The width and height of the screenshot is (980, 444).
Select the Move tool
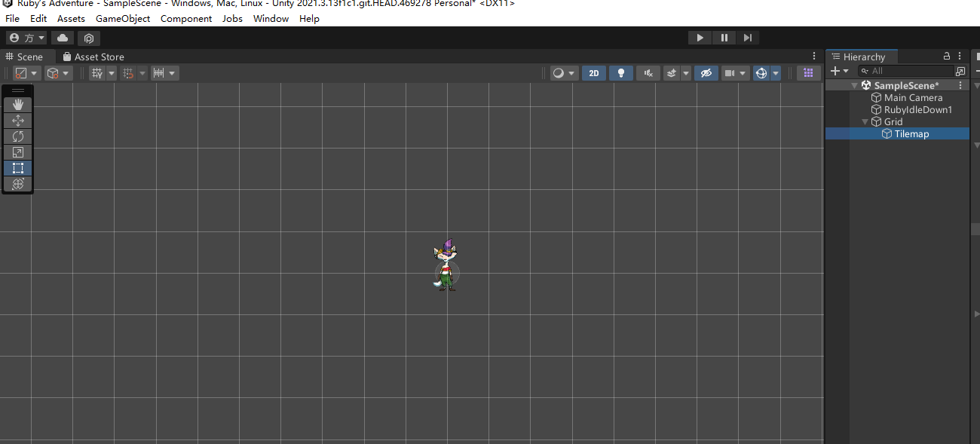[x=17, y=121]
